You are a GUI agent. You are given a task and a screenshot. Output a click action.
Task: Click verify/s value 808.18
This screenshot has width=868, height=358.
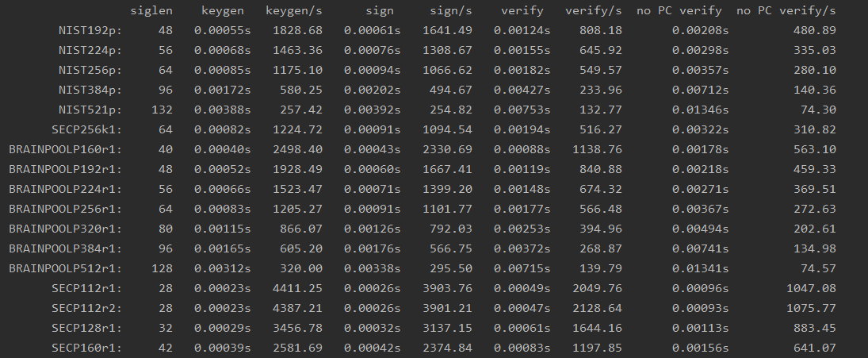(601, 30)
